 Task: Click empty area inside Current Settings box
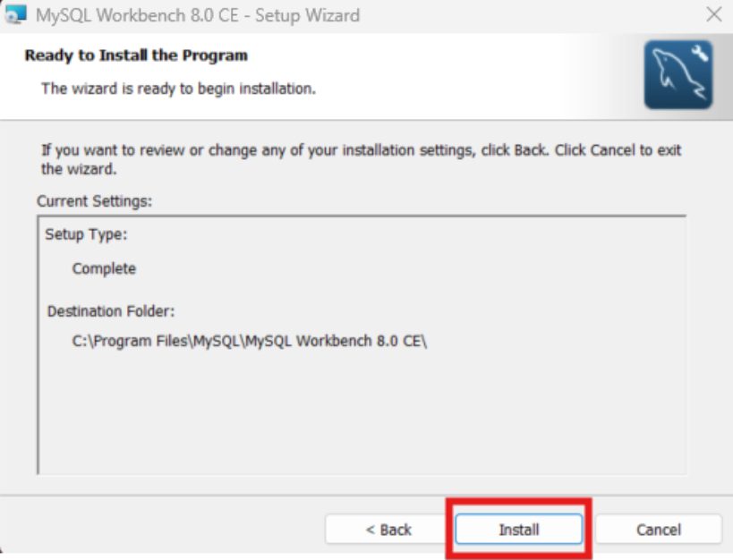pos(362,412)
